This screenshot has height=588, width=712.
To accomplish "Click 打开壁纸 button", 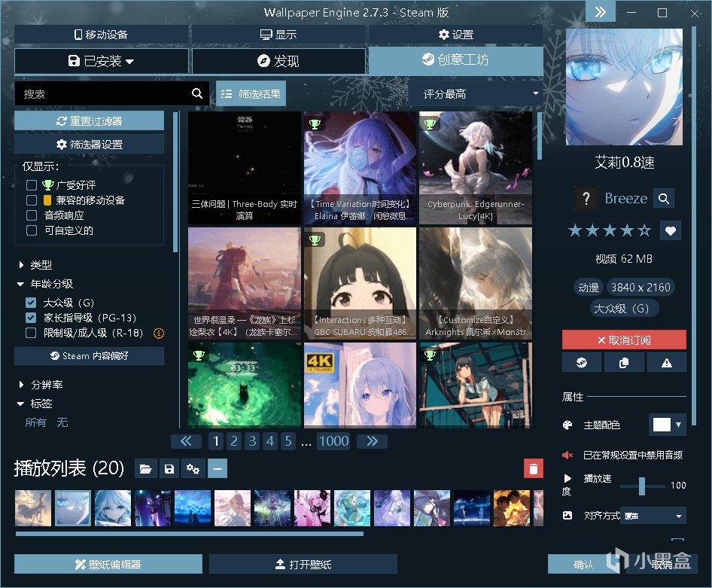I will tap(303, 564).
